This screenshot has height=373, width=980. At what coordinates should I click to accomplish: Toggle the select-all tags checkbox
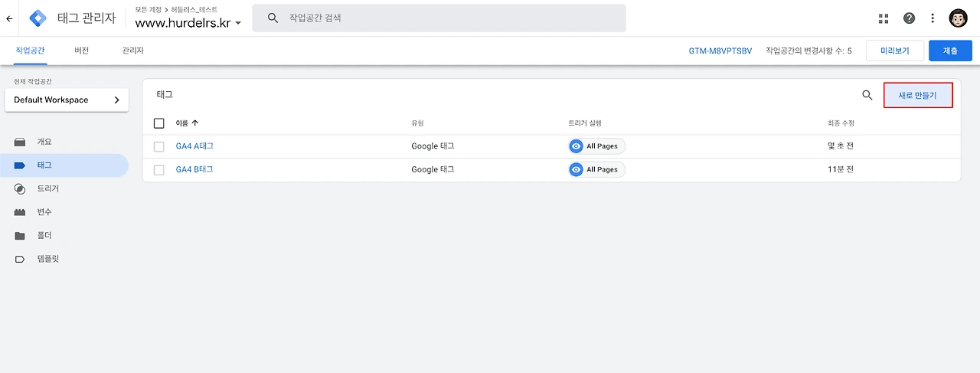pos(159,123)
